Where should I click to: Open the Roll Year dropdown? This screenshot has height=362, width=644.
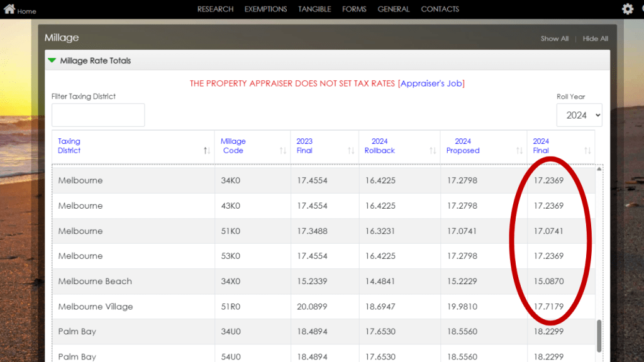[579, 115]
